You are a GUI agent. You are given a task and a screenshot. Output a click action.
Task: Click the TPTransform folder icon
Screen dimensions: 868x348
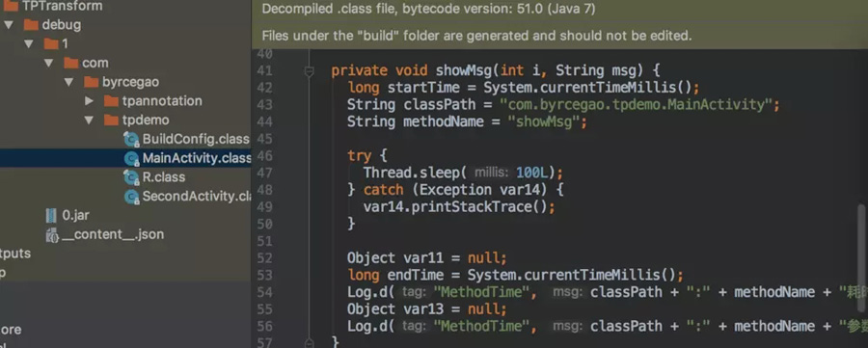tap(11, 7)
